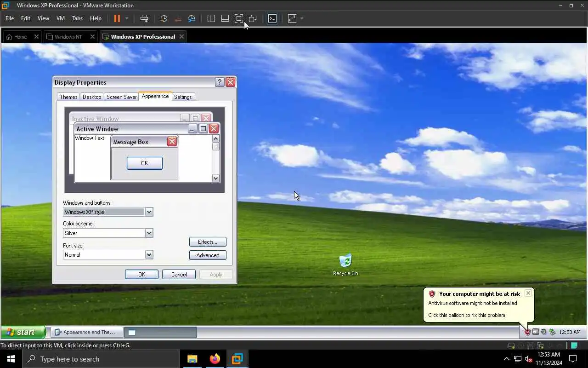Open the console view icon
The width and height of the screenshot is (588, 368).
coord(272,18)
